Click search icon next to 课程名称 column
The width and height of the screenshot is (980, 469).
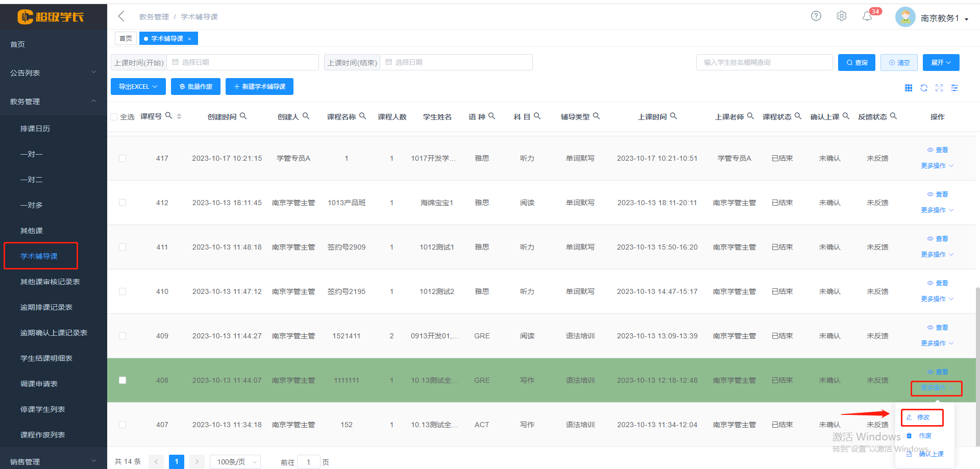pyautogui.click(x=362, y=116)
